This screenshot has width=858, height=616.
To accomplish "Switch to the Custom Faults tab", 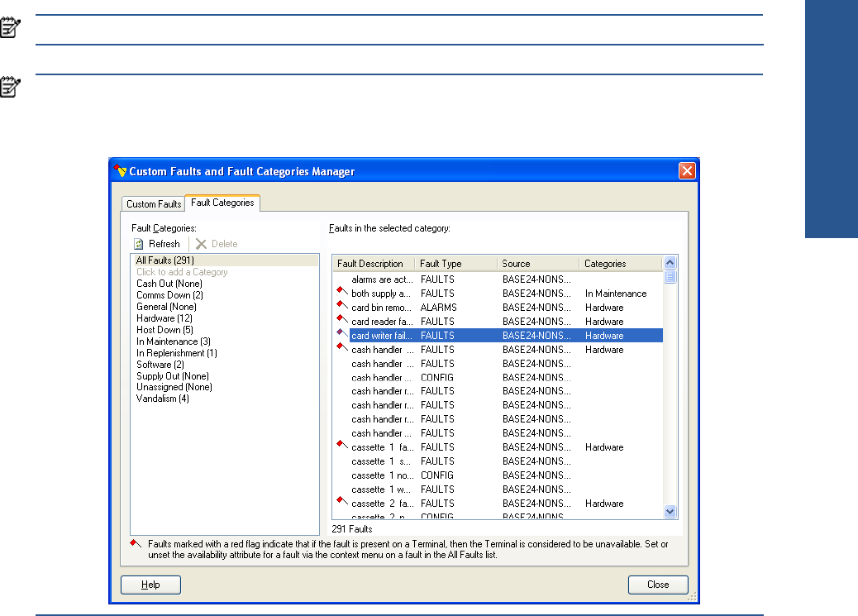I will (x=154, y=204).
